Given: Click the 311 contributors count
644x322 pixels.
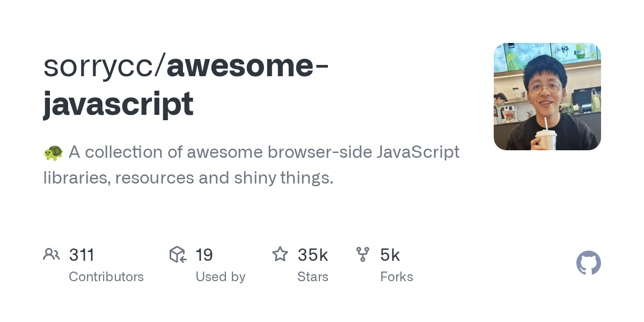Looking at the screenshot, I should tap(82, 255).
